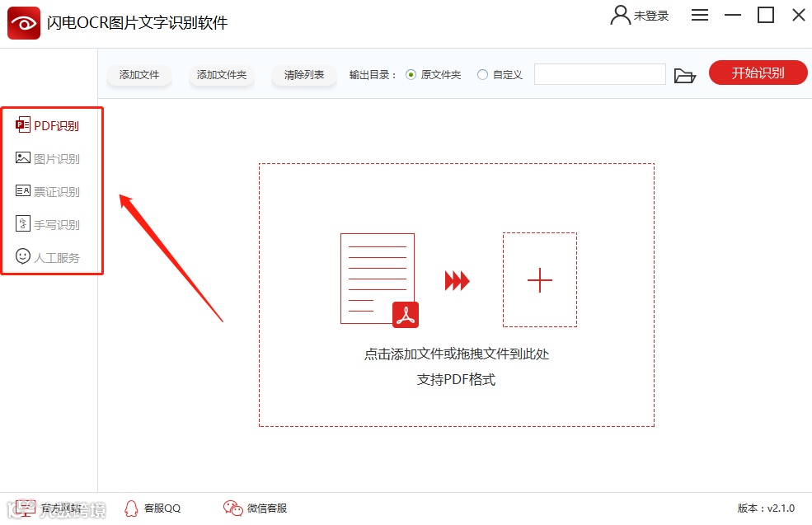Click the QQ penguin icon

point(131,509)
